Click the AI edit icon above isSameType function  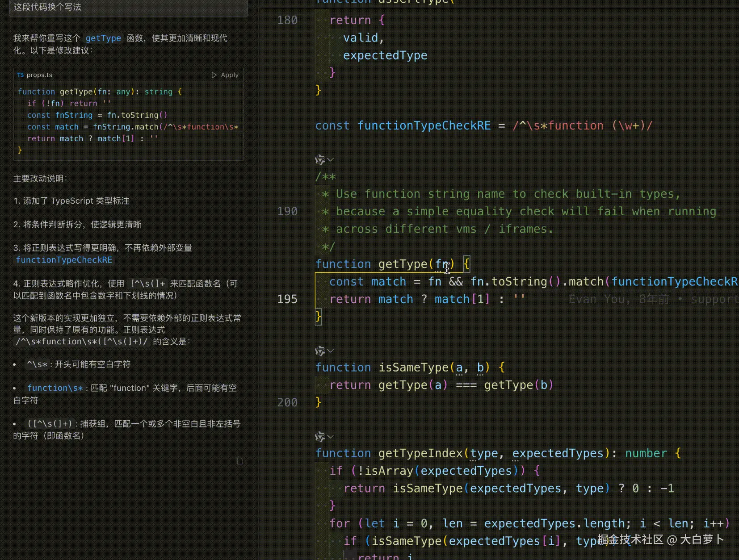tap(320, 351)
